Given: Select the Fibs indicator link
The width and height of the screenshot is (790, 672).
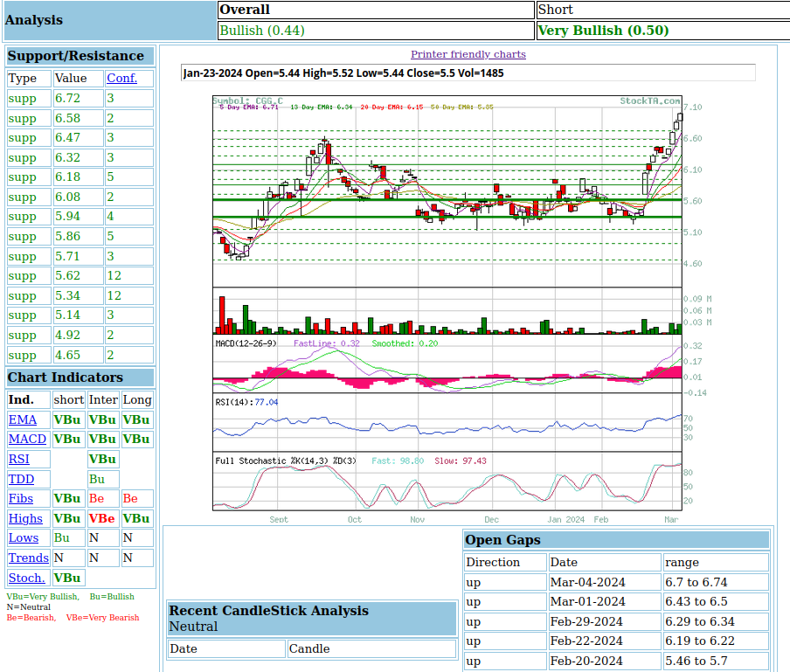Looking at the screenshot, I should [x=21, y=498].
